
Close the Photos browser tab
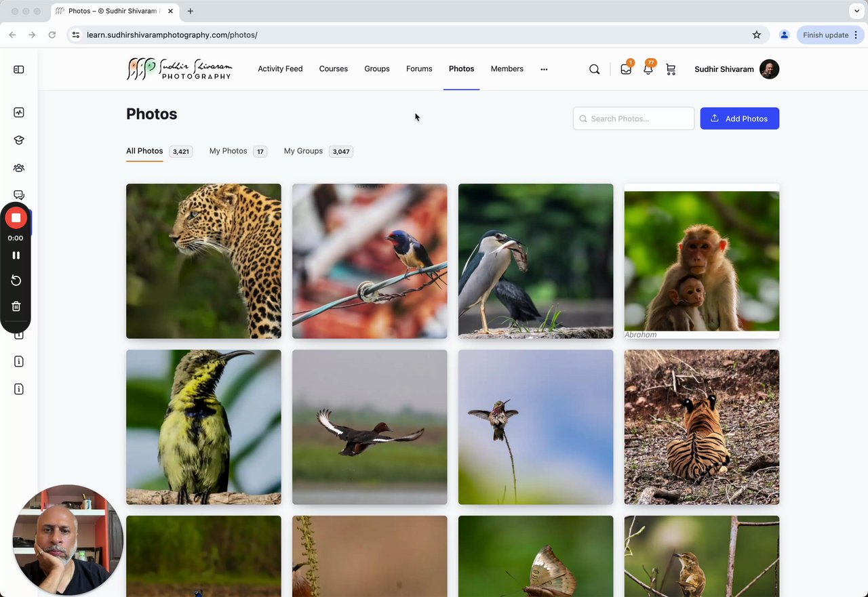click(169, 11)
